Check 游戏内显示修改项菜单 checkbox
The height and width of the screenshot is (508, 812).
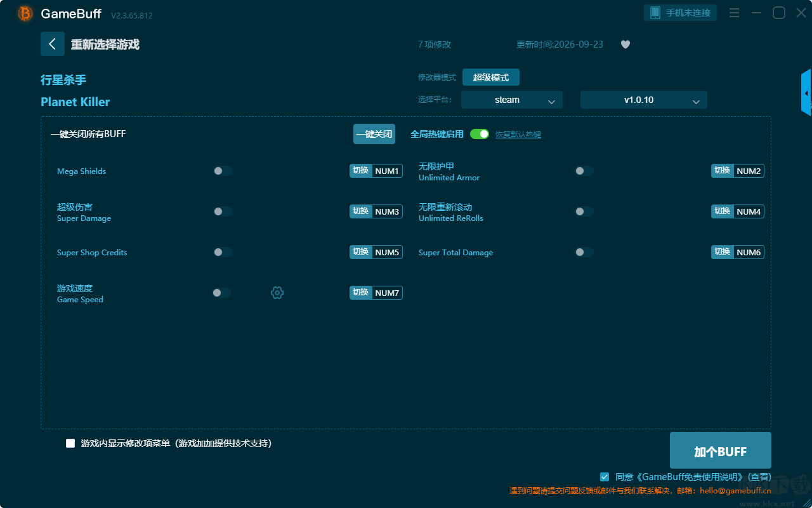70,443
